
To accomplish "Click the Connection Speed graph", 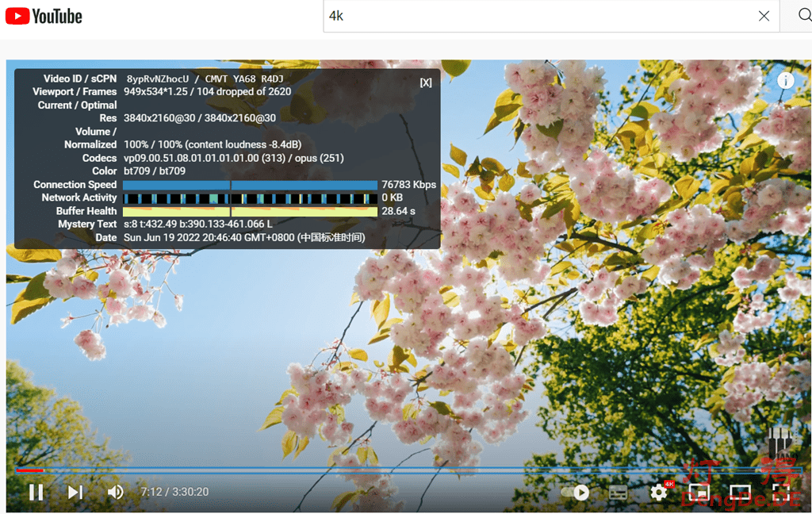I will tap(250, 185).
